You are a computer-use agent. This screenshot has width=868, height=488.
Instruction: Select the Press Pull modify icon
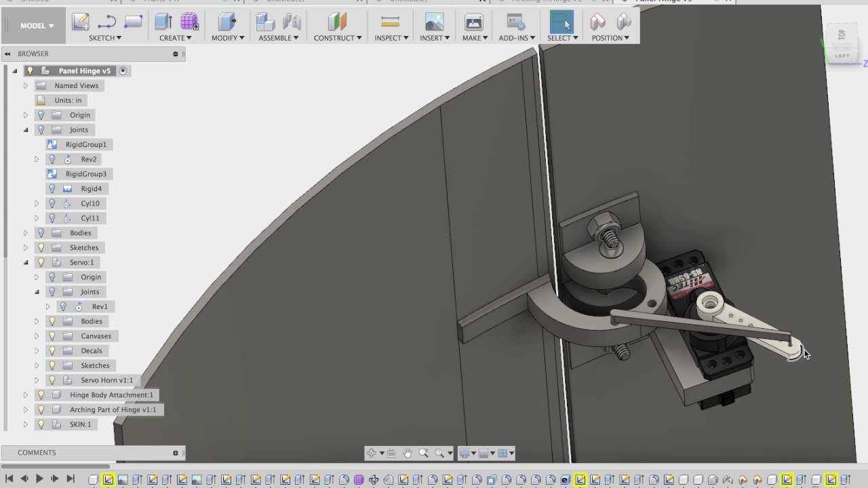coord(227,22)
